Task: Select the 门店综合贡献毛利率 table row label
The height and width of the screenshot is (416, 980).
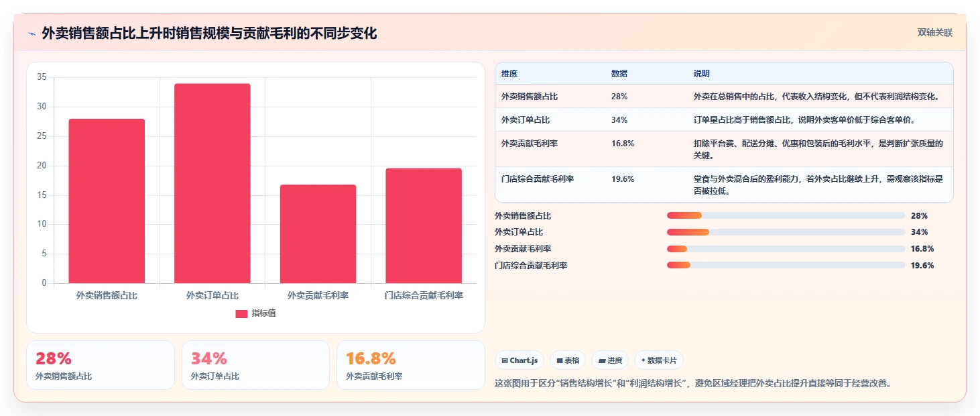Action: pyautogui.click(x=538, y=179)
